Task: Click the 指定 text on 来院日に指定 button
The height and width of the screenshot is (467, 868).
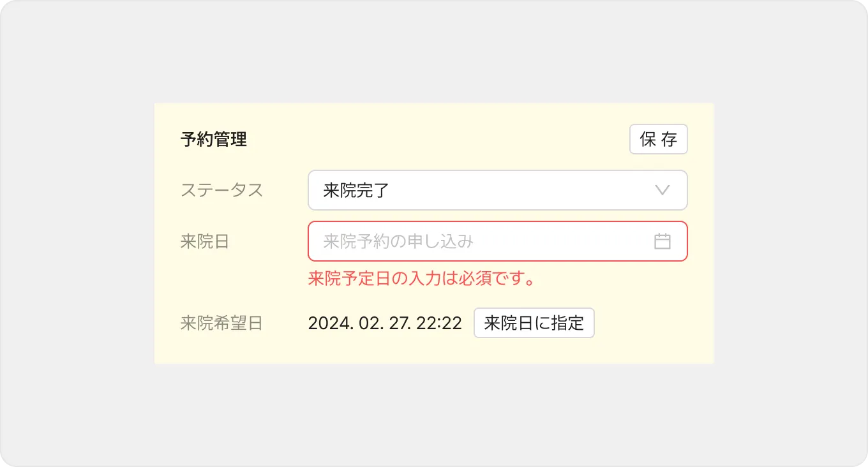Action: (567, 323)
